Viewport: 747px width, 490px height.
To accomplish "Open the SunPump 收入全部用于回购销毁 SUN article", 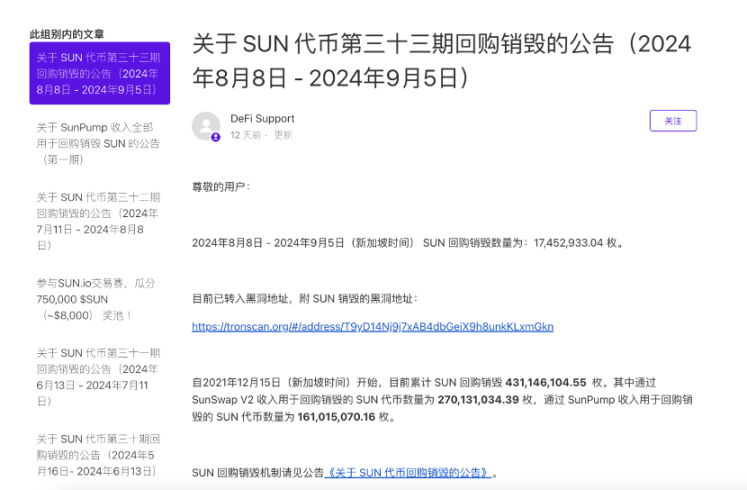I will click(x=98, y=143).
